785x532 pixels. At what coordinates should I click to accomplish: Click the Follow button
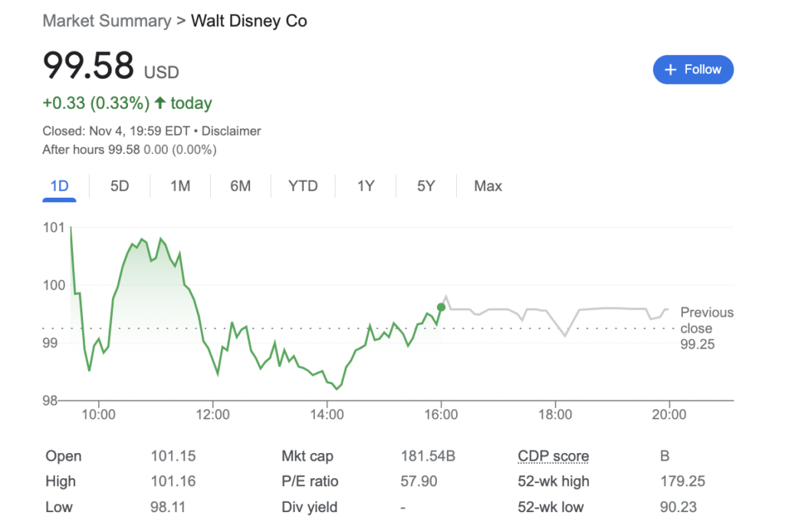(x=693, y=70)
